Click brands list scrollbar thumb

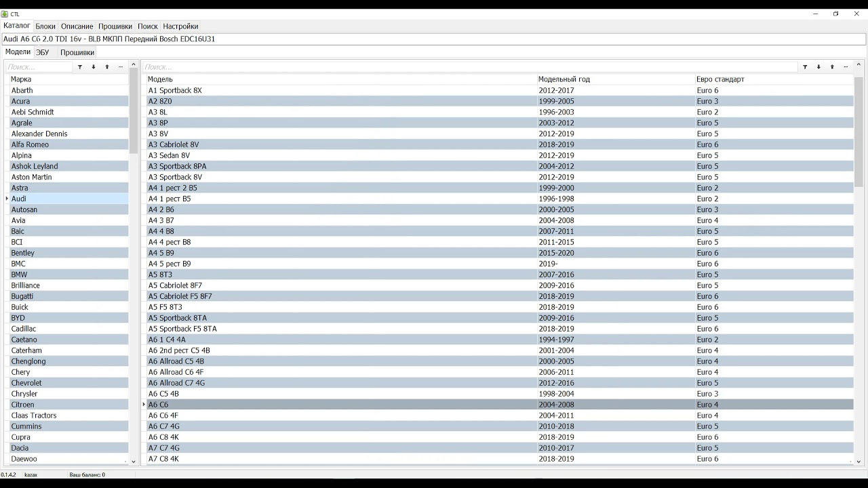[x=134, y=110]
